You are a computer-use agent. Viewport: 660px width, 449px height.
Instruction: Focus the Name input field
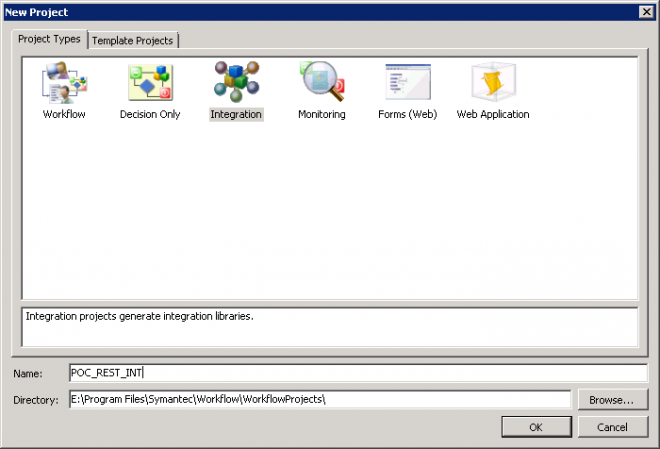(358, 373)
